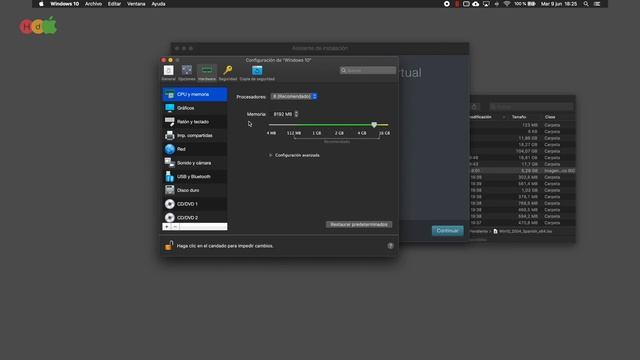The image size is (640, 360).
Task: Click the 512 MB mark on memory slider
Action: 294,133
